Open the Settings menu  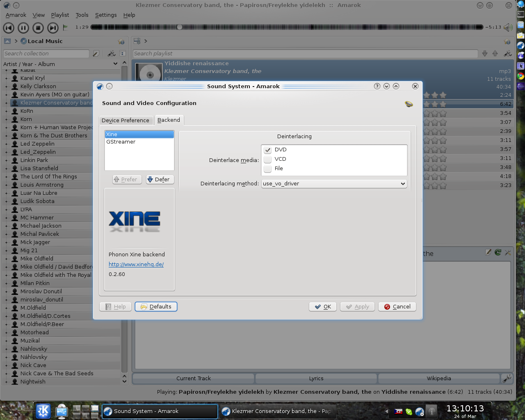tap(106, 15)
